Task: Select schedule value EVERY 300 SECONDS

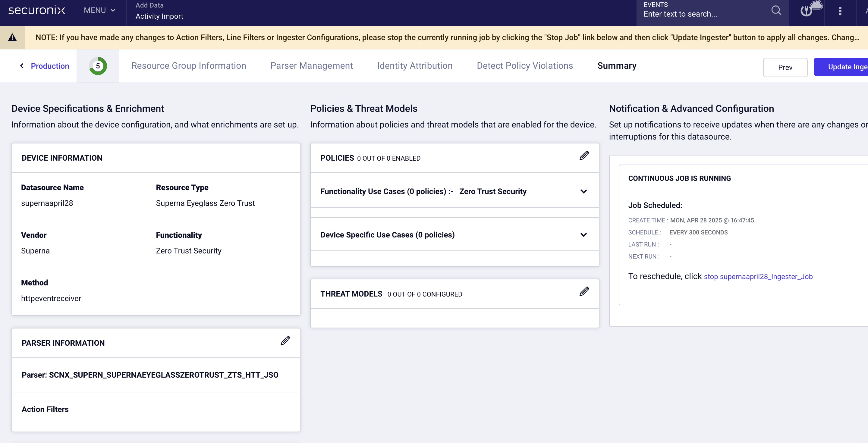Action: tap(698, 232)
